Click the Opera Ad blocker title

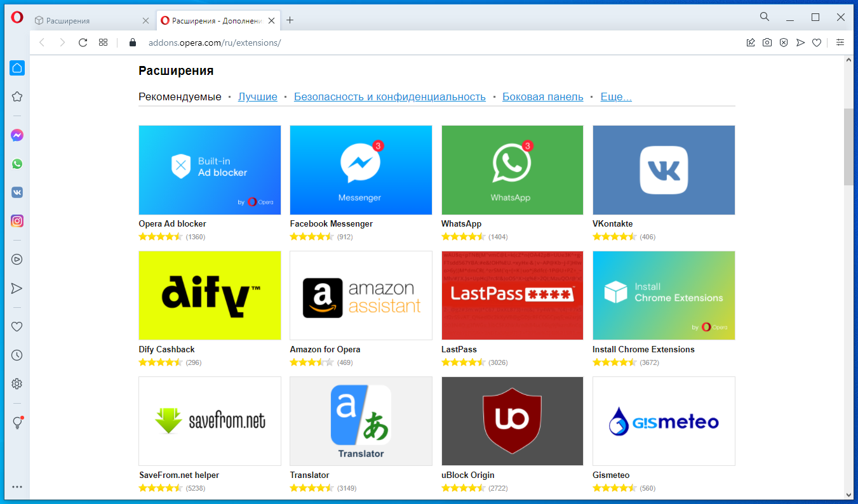pyautogui.click(x=172, y=223)
